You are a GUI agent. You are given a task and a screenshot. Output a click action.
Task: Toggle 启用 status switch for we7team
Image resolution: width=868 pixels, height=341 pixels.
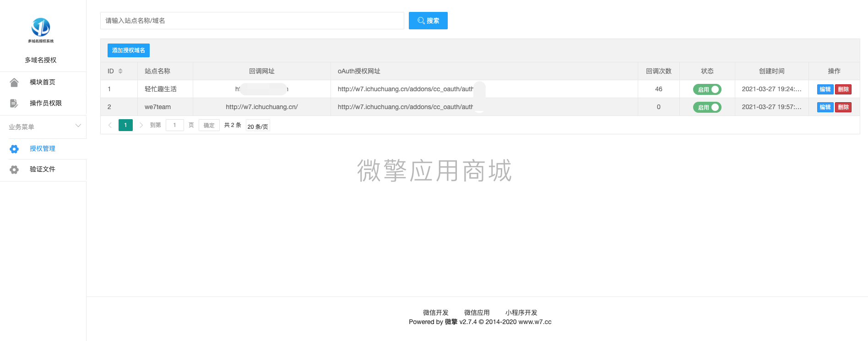click(x=707, y=107)
